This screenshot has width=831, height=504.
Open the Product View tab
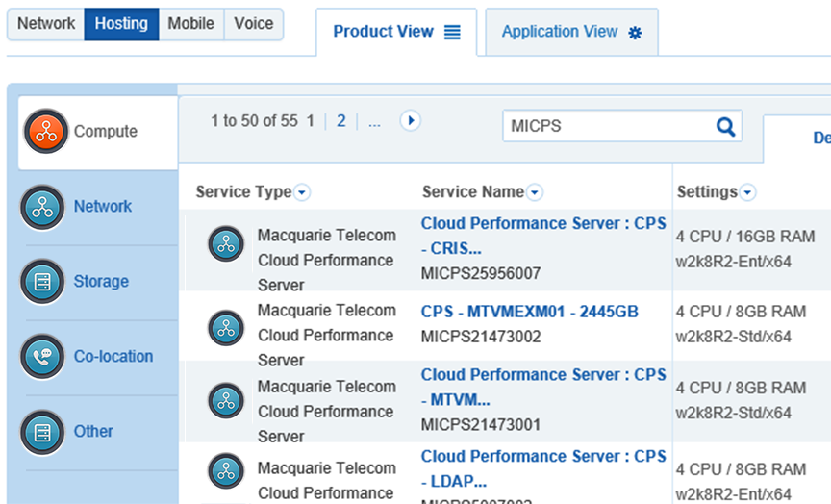pyautogui.click(x=396, y=32)
